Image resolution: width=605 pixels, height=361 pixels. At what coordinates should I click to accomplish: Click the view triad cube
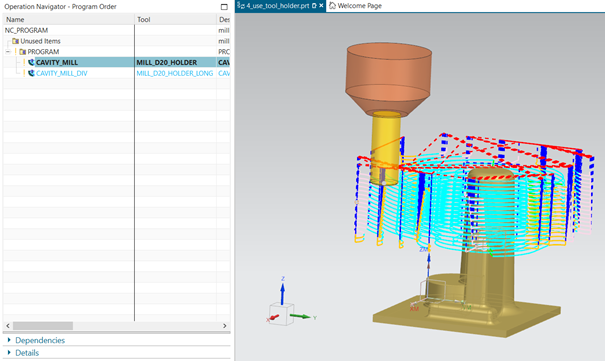(x=282, y=314)
